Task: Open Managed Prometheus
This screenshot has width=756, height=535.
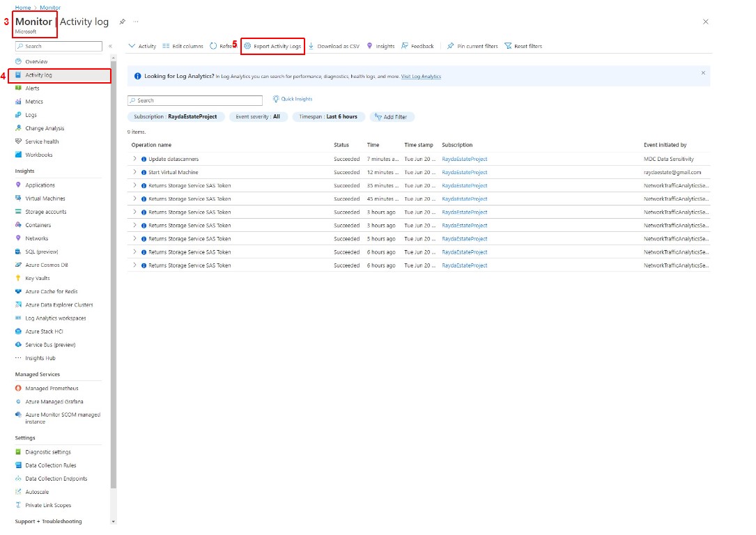Action: (x=52, y=389)
